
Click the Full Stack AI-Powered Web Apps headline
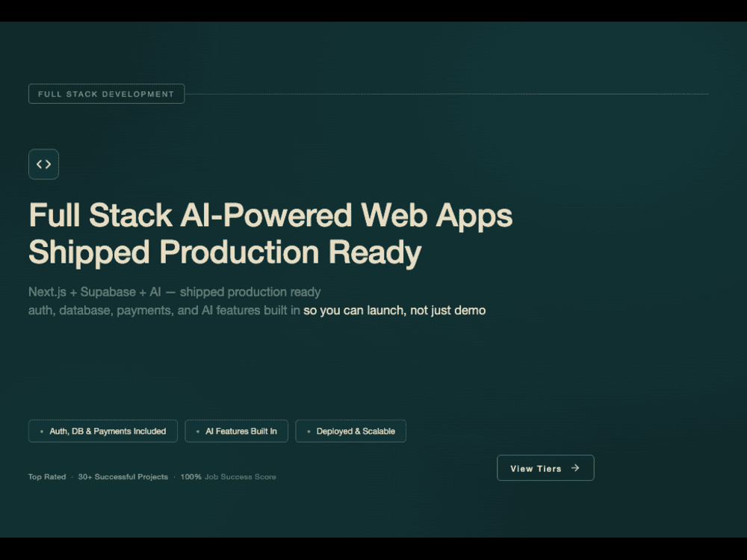270,215
